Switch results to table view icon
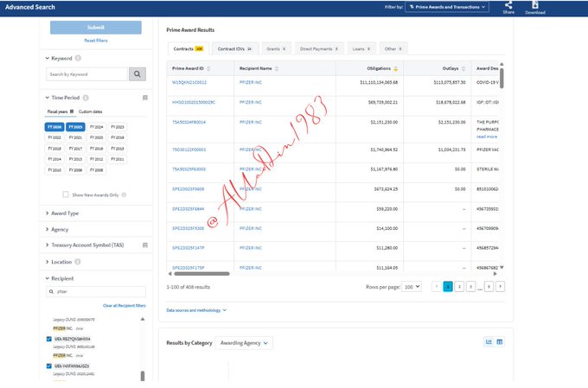The width and height of the screenshot is (588, 388). (500, 342)
